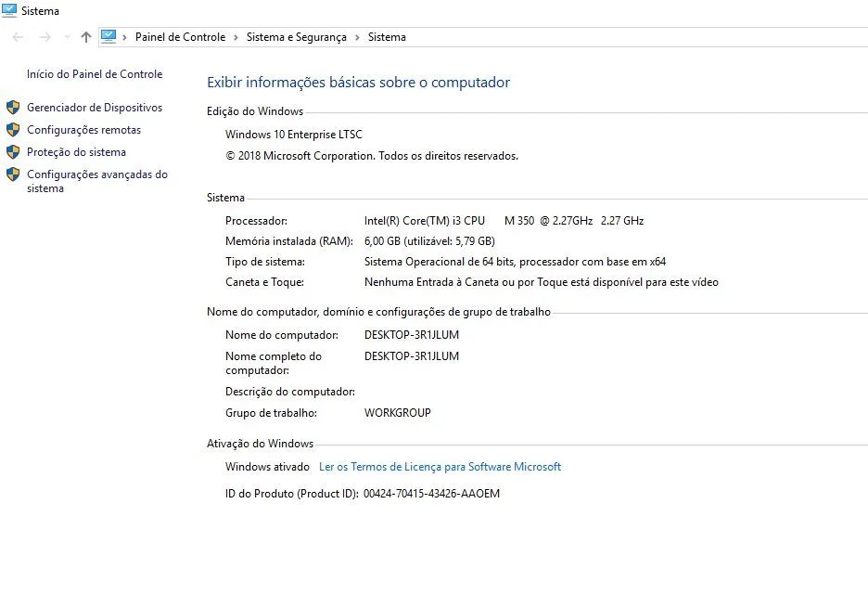Viewport: 868px width, 594px height.
Task: Go back with the left arrow
Action: tap(18, 37)
